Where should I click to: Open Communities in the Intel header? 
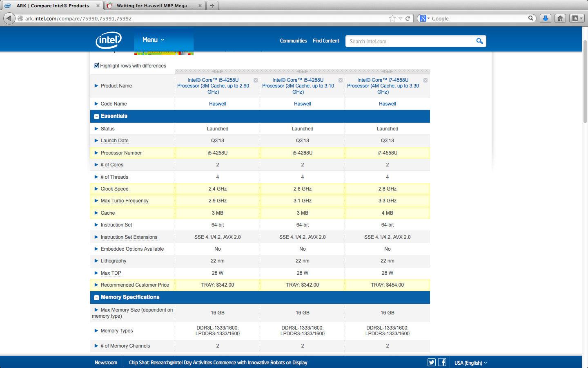(293, 41)
